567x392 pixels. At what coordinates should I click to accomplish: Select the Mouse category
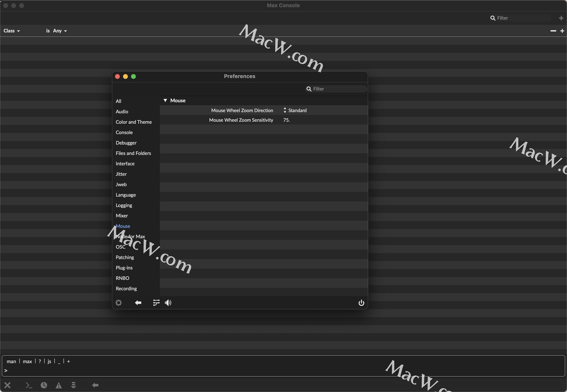pyautogui.click(x=123, y=226)
